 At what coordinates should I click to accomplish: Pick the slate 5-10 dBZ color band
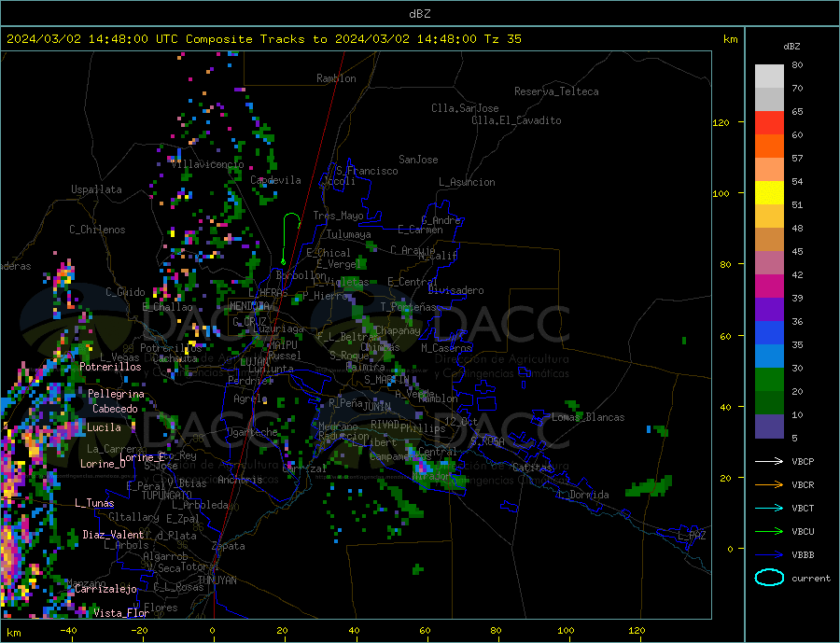tap(769, 426)
